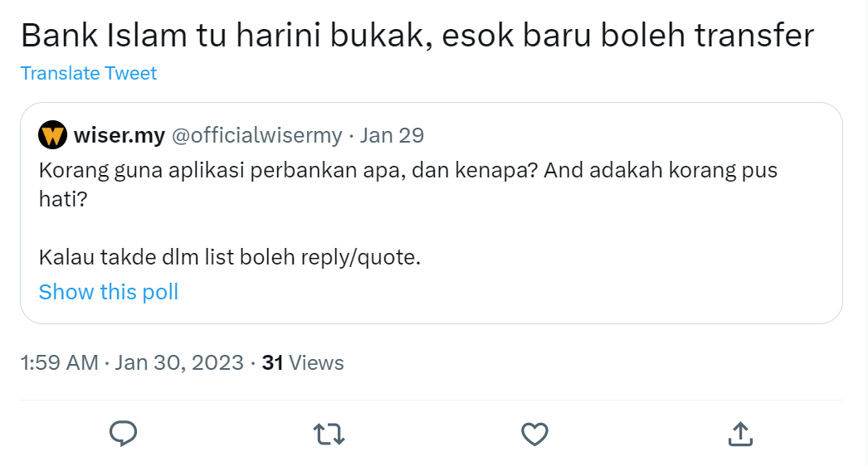Viewport: 868px width, 466px height.
Task: Retweet this tweet using the arrows icon
Action: (x=329, y=433)
